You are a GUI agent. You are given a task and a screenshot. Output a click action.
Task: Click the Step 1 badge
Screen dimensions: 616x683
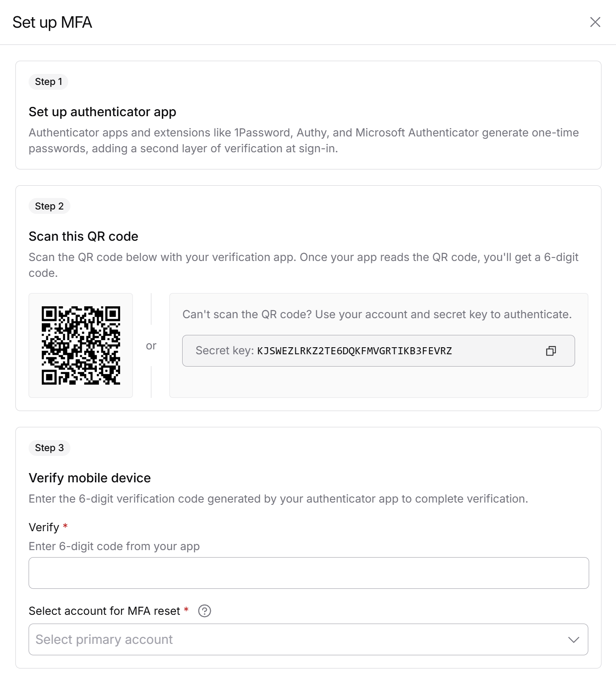tap(48, 82)
